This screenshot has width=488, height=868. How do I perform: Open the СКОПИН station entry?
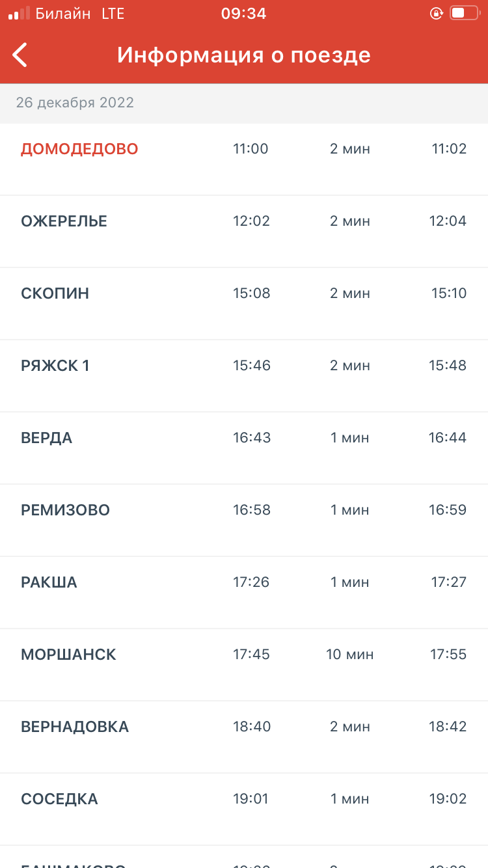[x=244, y=304]
